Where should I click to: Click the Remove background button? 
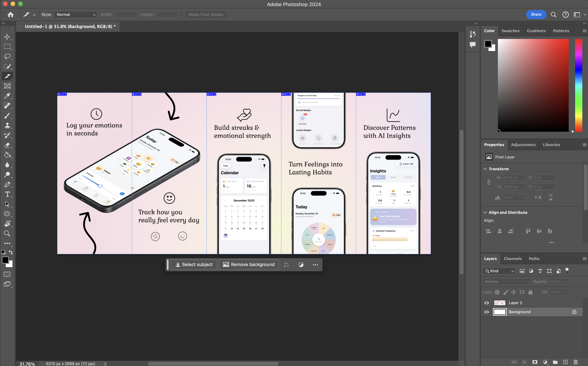[249, 265]
